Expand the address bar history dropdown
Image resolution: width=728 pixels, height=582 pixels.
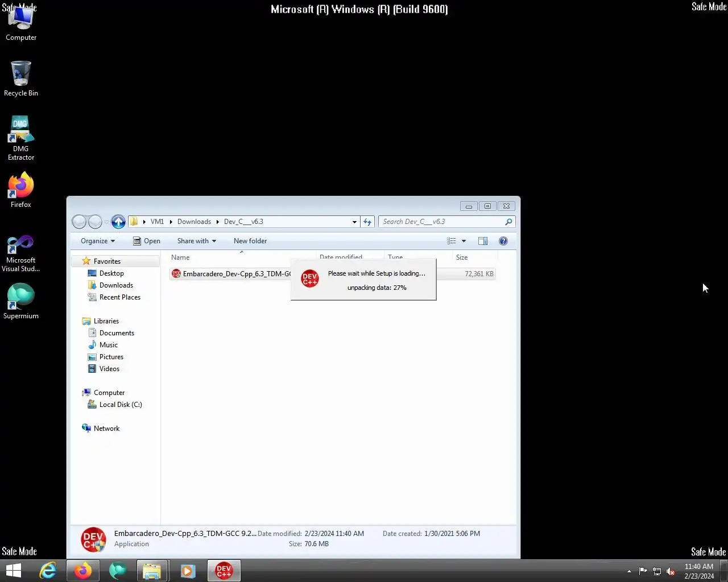click(x=354, y=222)
